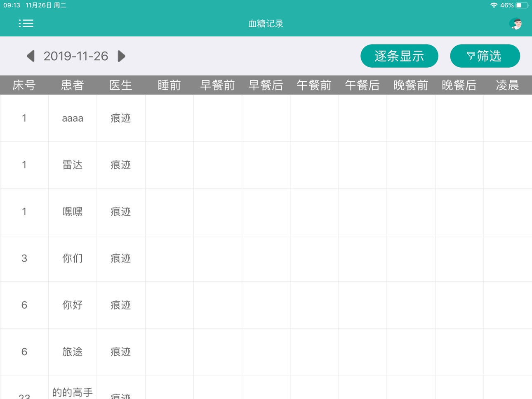The width and height of the screenshot is (532, 399).
Task: Select patient 你们
Action: (73, 258)
